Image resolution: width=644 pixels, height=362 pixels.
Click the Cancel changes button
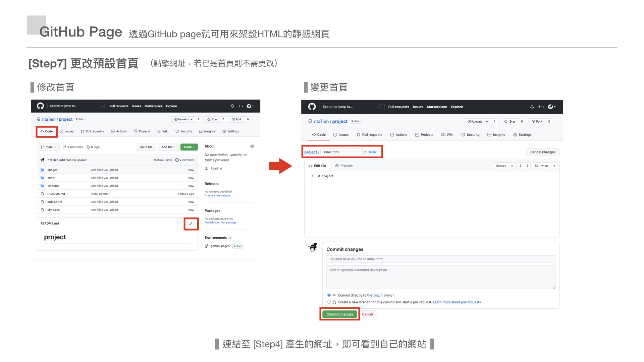(542, 152)
